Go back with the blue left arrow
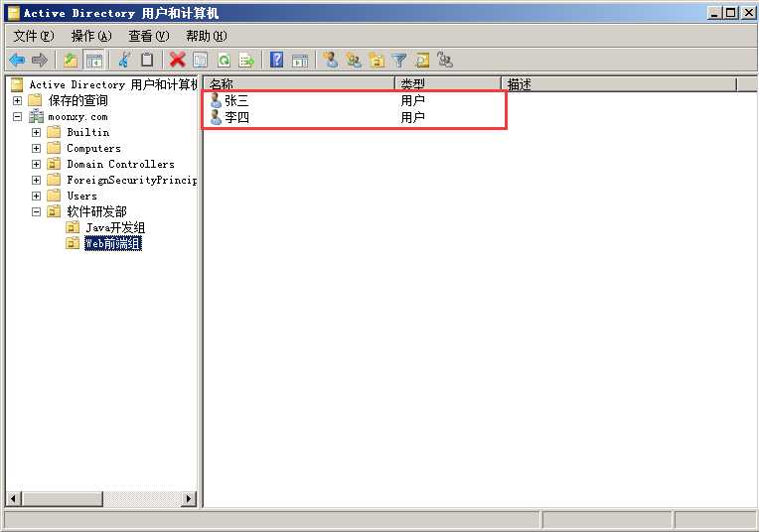 [18, 60]
